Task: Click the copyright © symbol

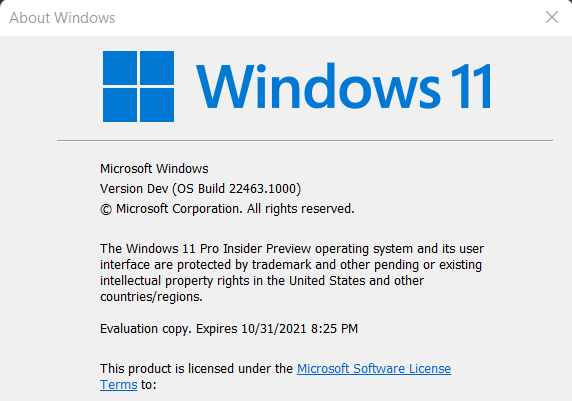Action: tap(106, 209)
